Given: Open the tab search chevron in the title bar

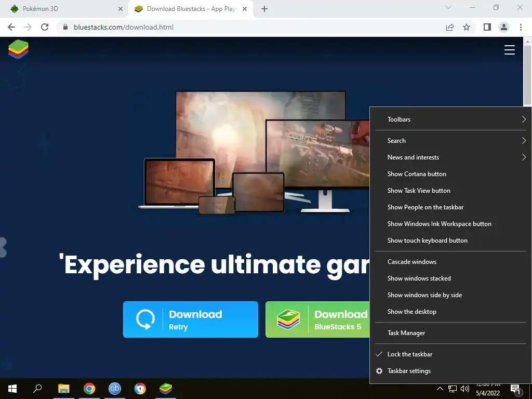Looking at the screenshot, I should (x=448, y=7).
